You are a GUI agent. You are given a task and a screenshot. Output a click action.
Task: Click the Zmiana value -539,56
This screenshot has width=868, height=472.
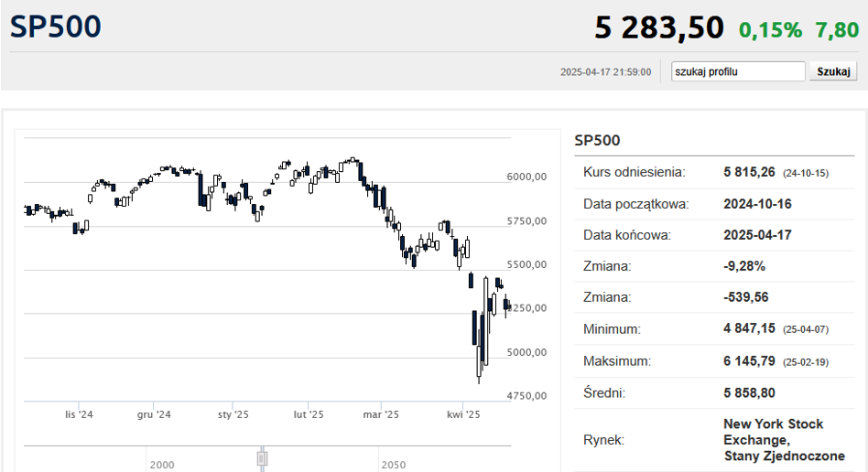745,297
